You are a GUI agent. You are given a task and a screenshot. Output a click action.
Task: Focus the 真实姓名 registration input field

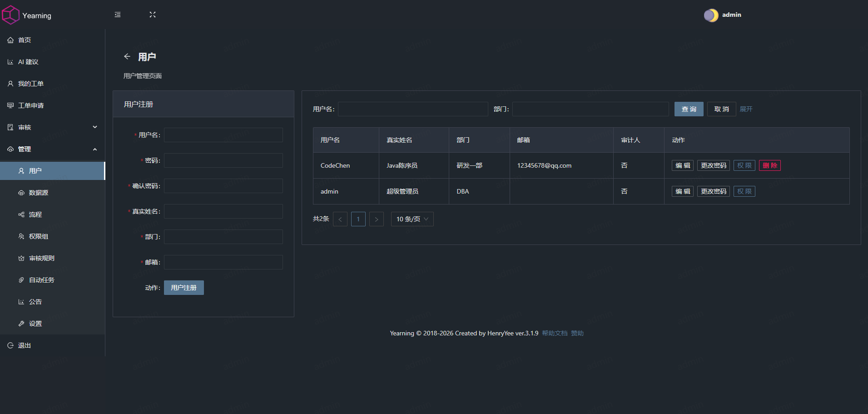[x=223, y=211]
